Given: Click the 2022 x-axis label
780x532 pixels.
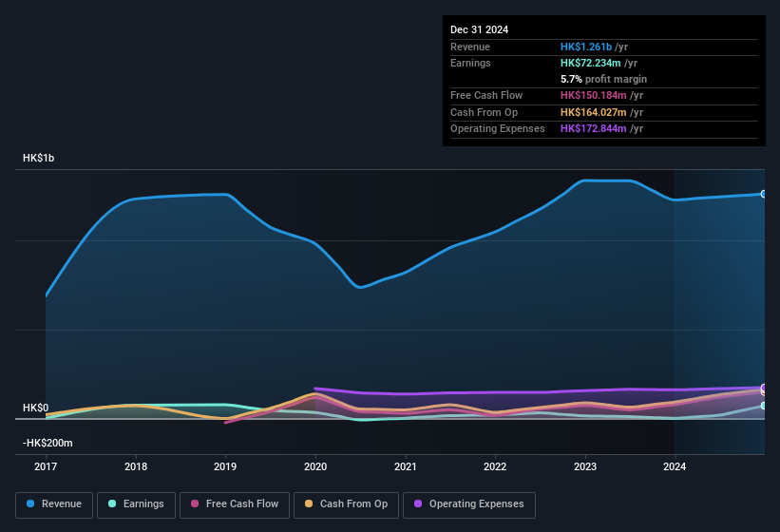Looking at the screenshot, I should point(495,466).
